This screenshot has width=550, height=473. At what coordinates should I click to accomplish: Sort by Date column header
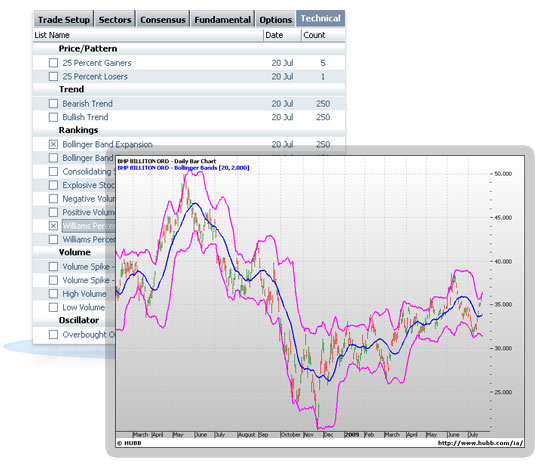(274, 35)
